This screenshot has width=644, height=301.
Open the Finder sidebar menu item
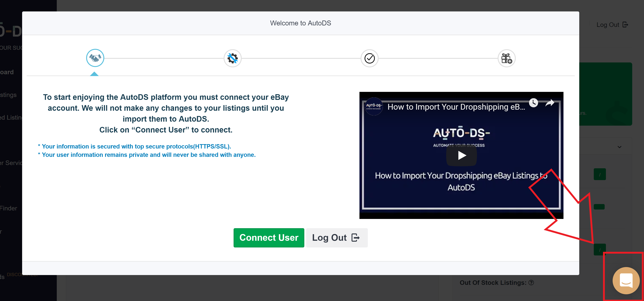[9, 208]
